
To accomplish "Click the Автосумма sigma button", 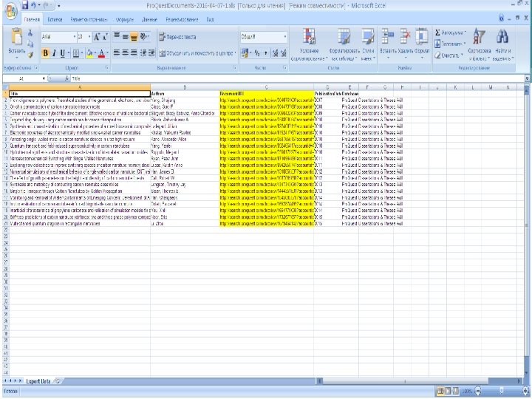I will [450, 33].
